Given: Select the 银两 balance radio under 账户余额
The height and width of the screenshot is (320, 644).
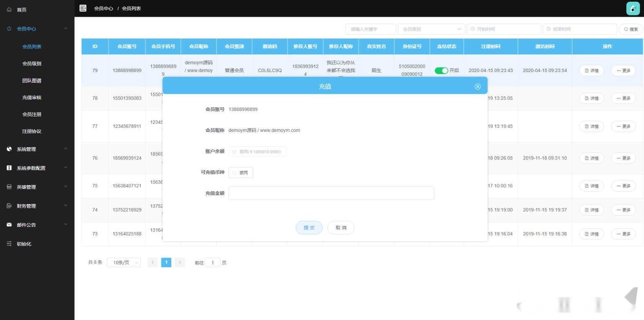Looking at the screenshot, I should click(x=234, y=152).
